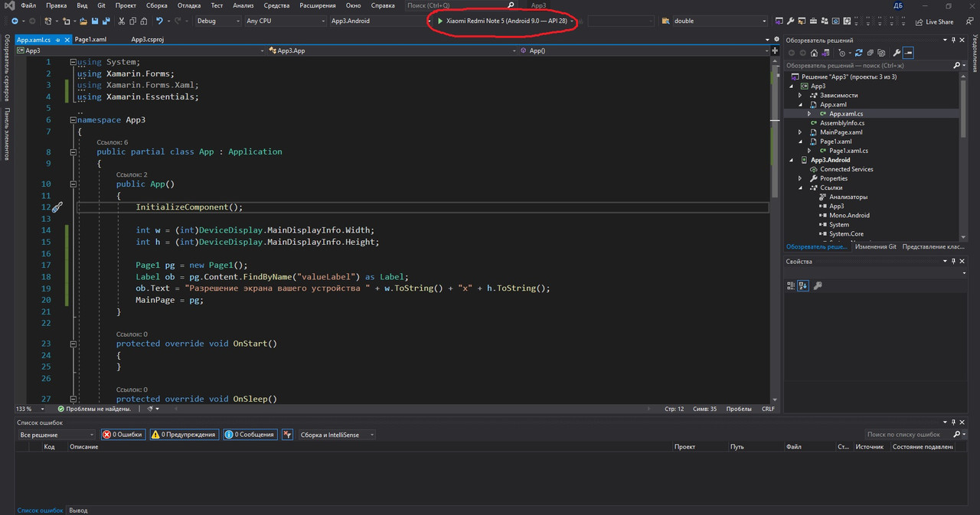
Task: Open the Debug configuration dropdown
Action: (x=217, y=21)
